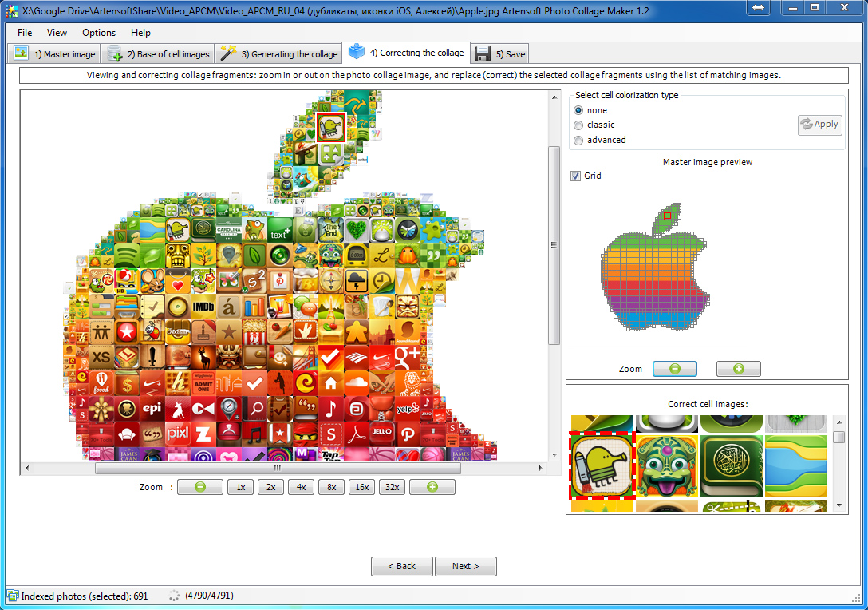Open the '2) Base of cell images' tab
Image resolution: width=868 pixels, height=610 pixels.
click(158, 53)
